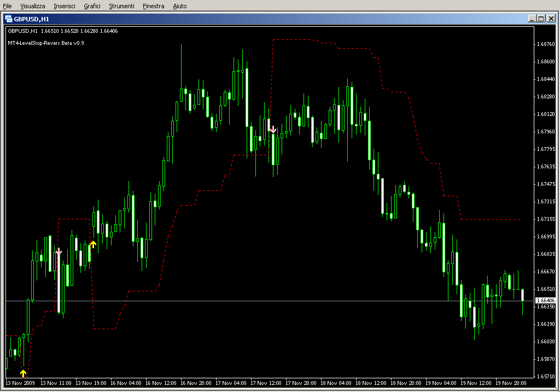560x392 pixels.
Task: Click the 1.68280 price scale label
Action: (x=546, y=97)
